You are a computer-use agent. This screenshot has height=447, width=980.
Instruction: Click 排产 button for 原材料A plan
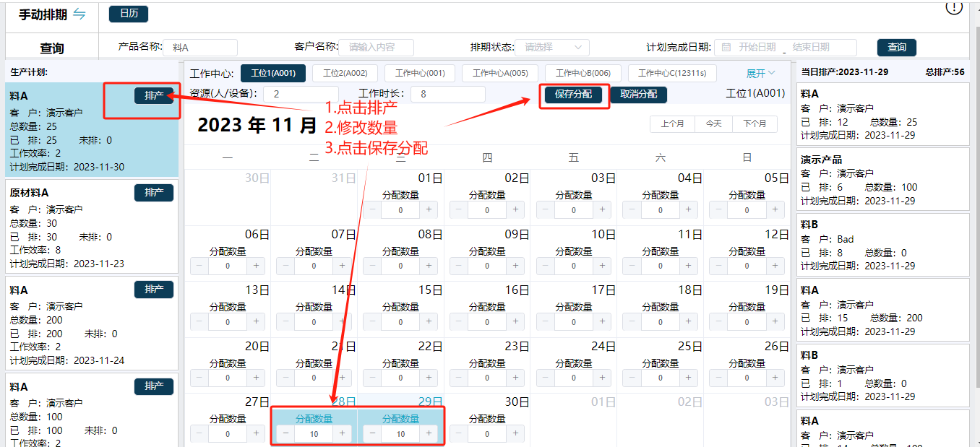[x=154, y=193]
